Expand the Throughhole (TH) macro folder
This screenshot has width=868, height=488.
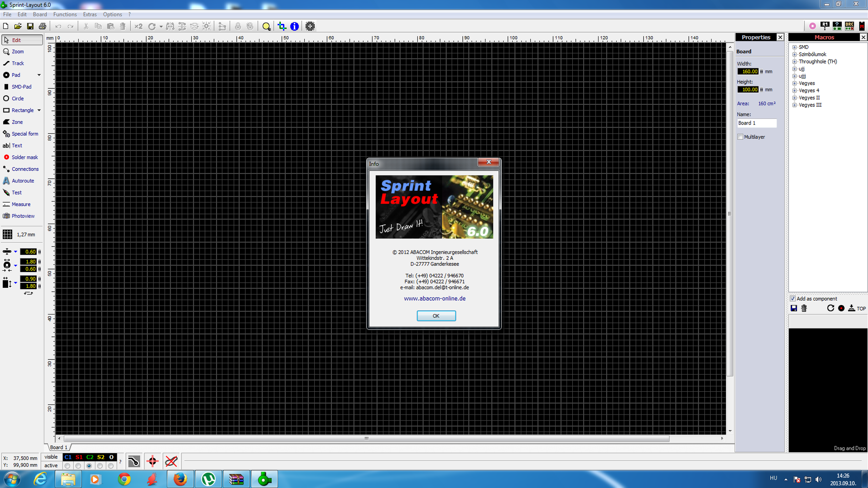[795, 61]
